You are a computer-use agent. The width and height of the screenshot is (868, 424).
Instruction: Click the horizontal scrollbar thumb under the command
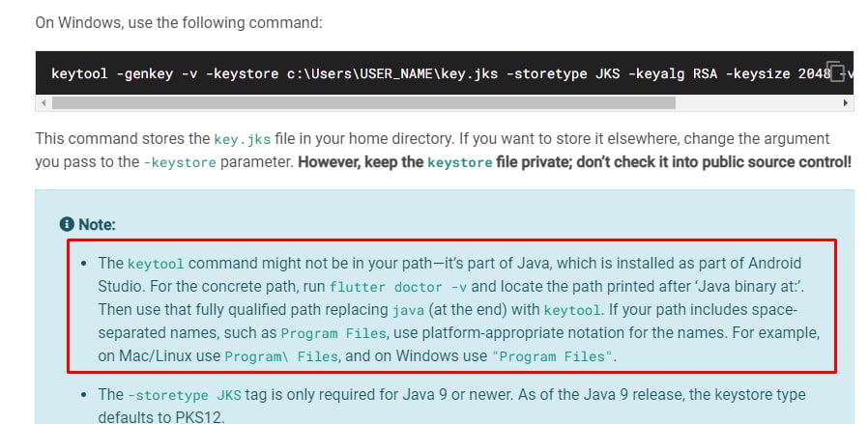coord(363,102)
